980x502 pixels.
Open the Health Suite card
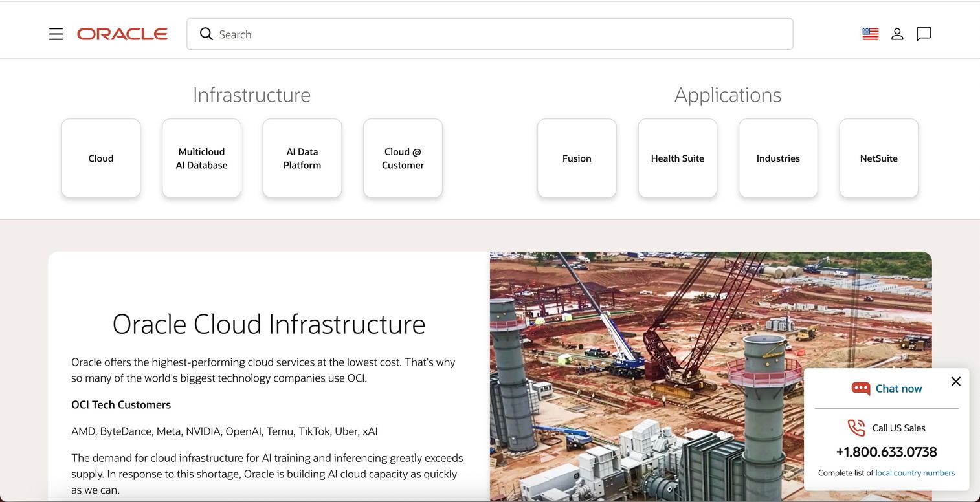[678, 158]
